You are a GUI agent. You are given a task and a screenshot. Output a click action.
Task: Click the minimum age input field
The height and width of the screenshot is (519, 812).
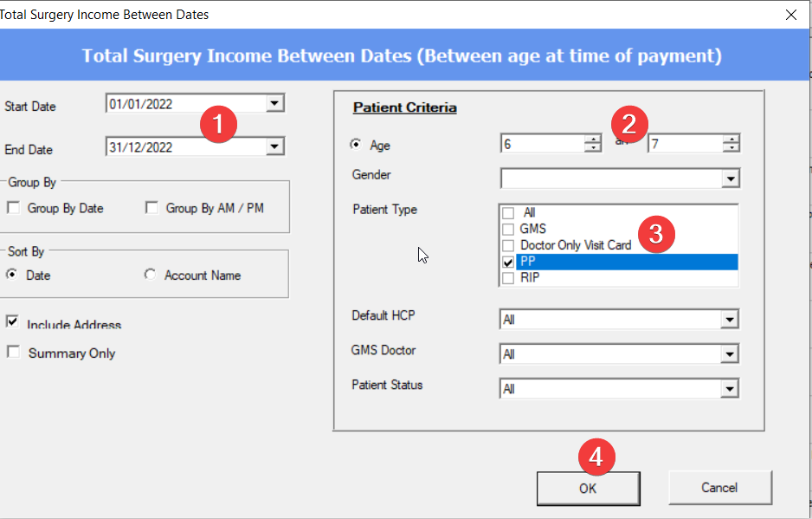pyautogui.click(x=541, y=144)
